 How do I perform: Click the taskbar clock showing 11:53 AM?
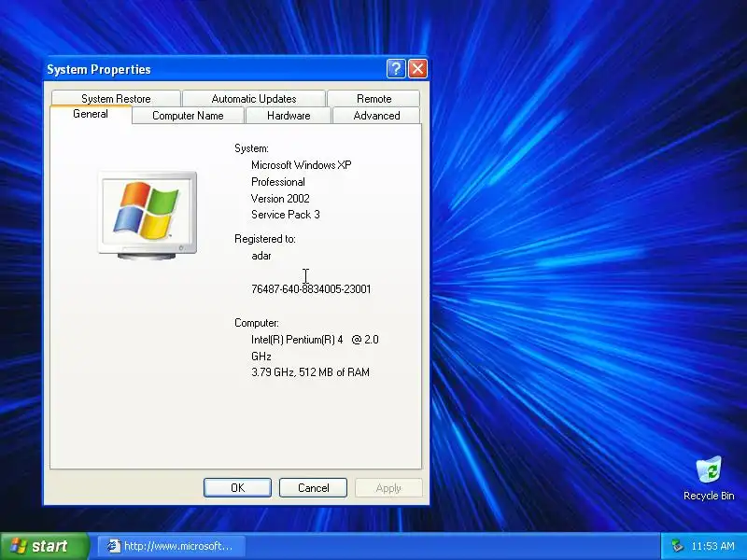pyautogui.click(x=712, y=546)
